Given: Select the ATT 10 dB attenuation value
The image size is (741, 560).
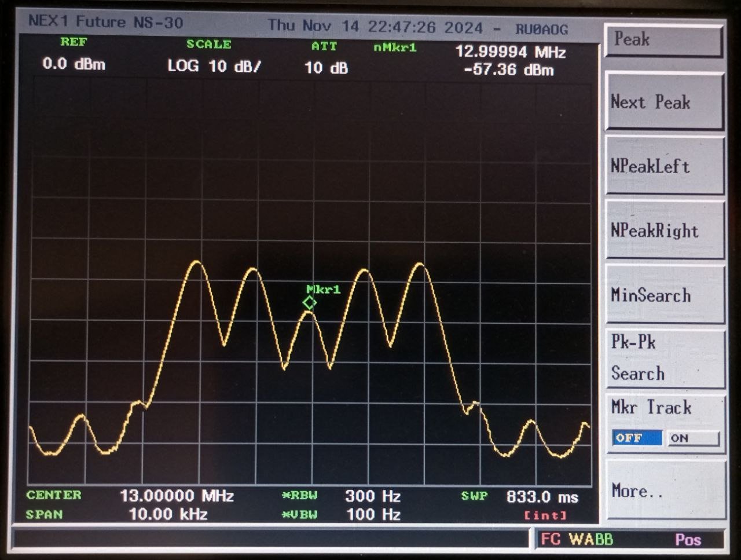Looking at the screenshot, I should 326,68.
